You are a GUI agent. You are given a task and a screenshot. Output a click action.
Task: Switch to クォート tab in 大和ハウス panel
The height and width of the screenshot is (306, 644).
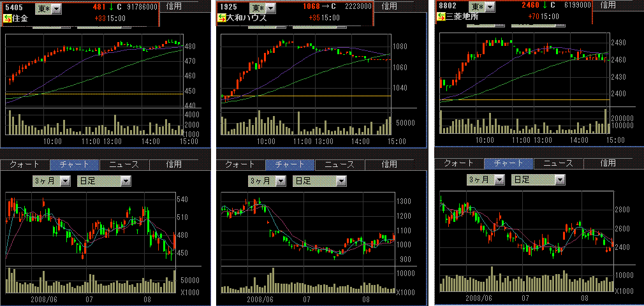[x=240, y=164]
